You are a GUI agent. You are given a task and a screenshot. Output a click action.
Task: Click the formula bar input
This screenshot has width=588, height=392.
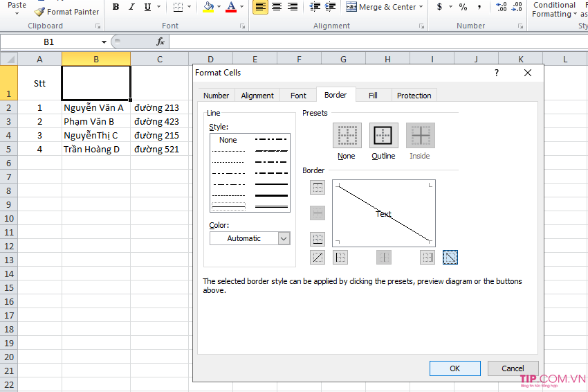378,42
